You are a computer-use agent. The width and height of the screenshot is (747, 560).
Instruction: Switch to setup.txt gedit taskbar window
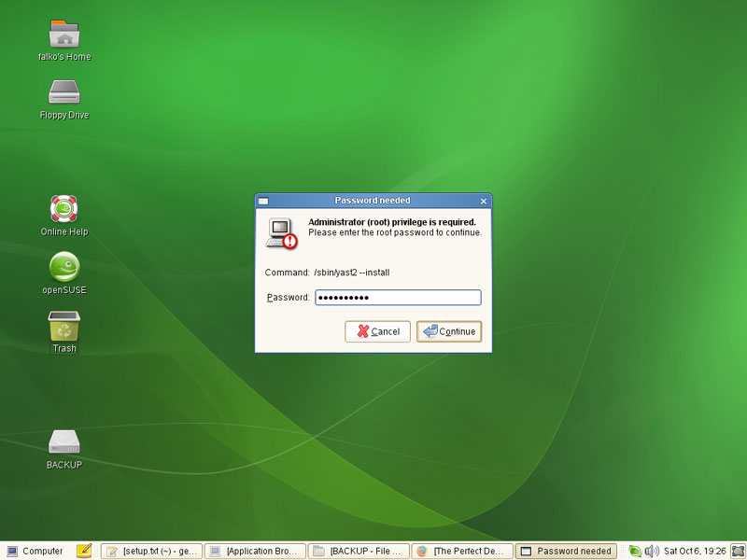(151, 551)
